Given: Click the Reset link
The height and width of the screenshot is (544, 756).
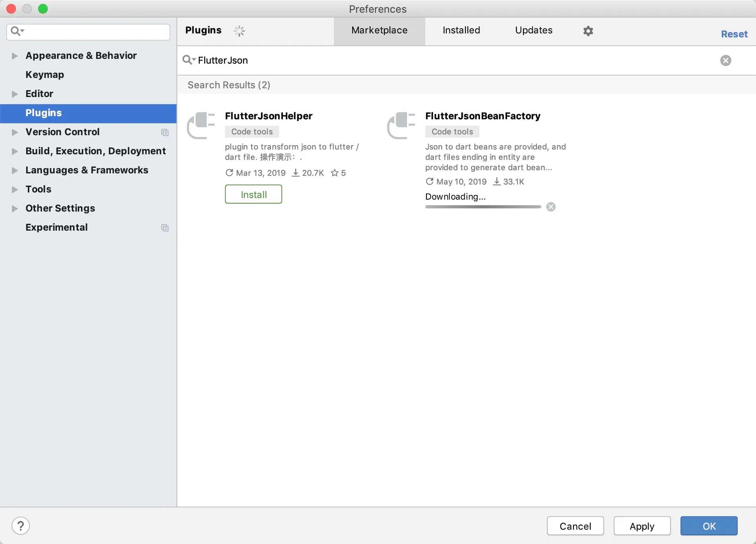Looking at the screenshot, I should (734, 34).
